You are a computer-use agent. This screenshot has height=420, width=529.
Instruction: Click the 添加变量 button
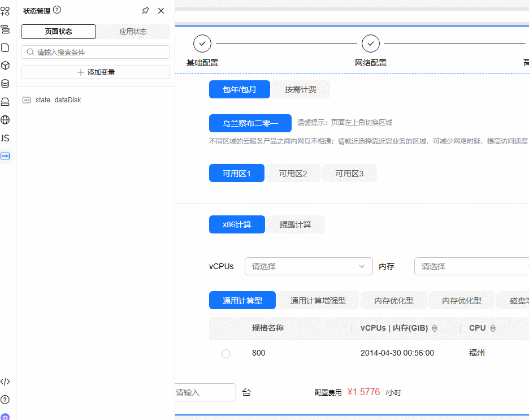95,72
